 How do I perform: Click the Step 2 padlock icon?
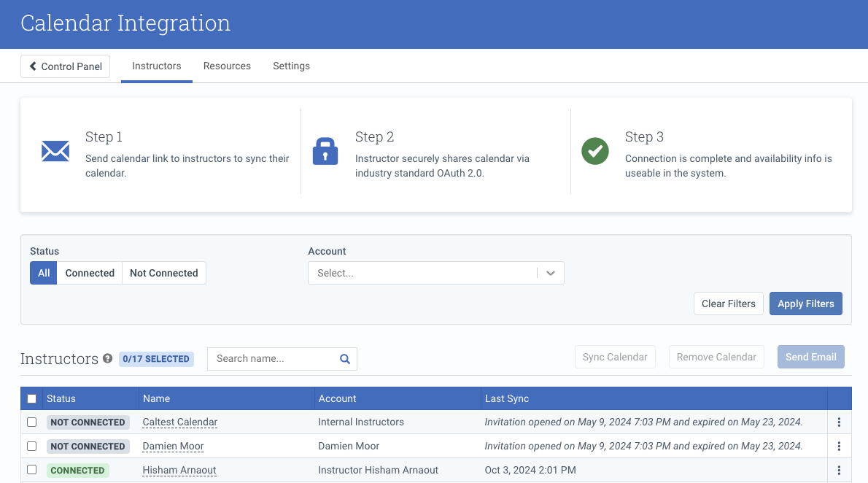(x=325, y=151)
